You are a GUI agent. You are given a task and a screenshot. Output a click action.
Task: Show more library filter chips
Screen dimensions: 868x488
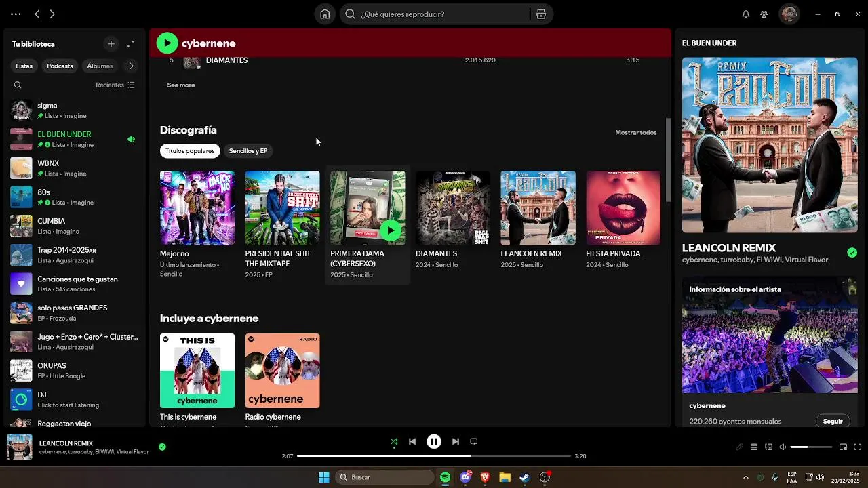click(131, 66)
